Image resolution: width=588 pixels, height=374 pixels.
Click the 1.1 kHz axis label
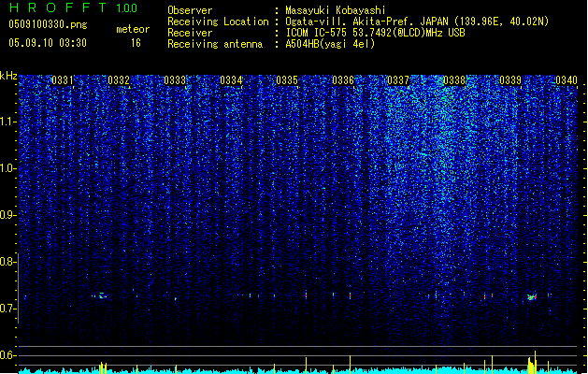click(x=8, y=122)
